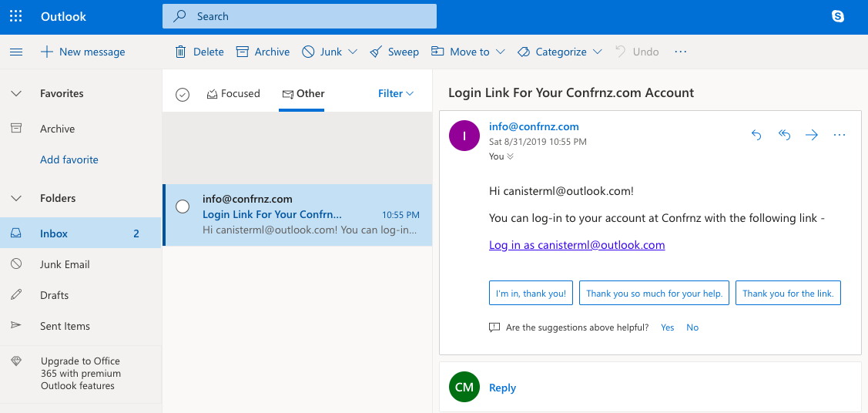Click the New message button

click(x=83, y=52)
